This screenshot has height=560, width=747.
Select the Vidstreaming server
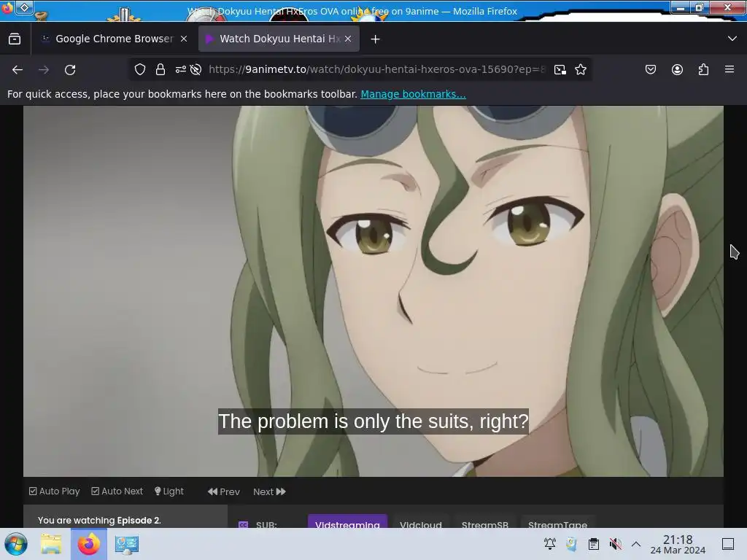coord(347,521)
